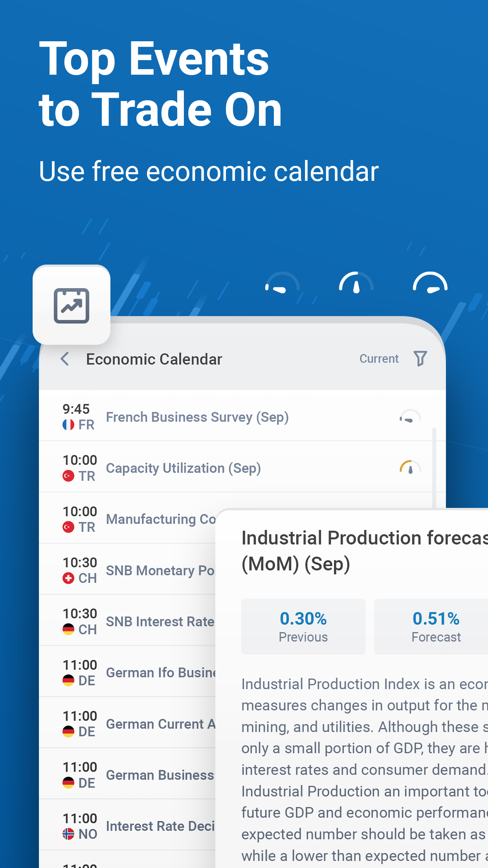Select the Manufacturing event at 10:00

[161, 519]
